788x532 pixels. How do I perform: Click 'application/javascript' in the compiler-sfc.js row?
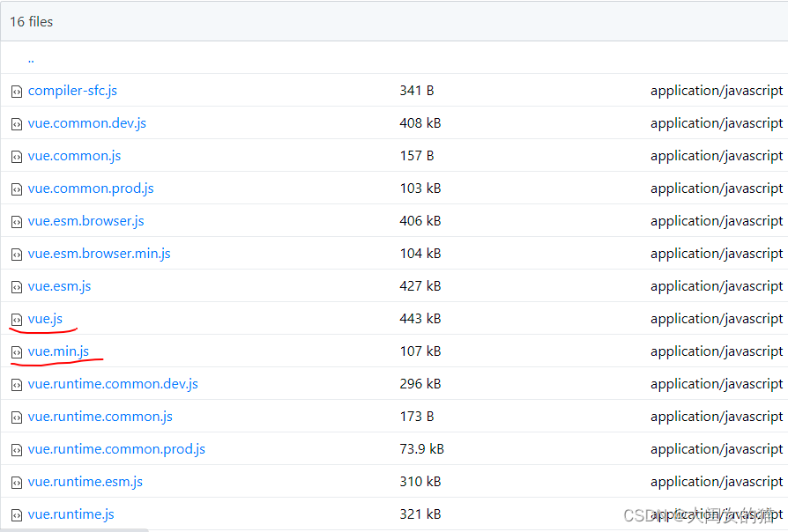[x=717, y=91]
